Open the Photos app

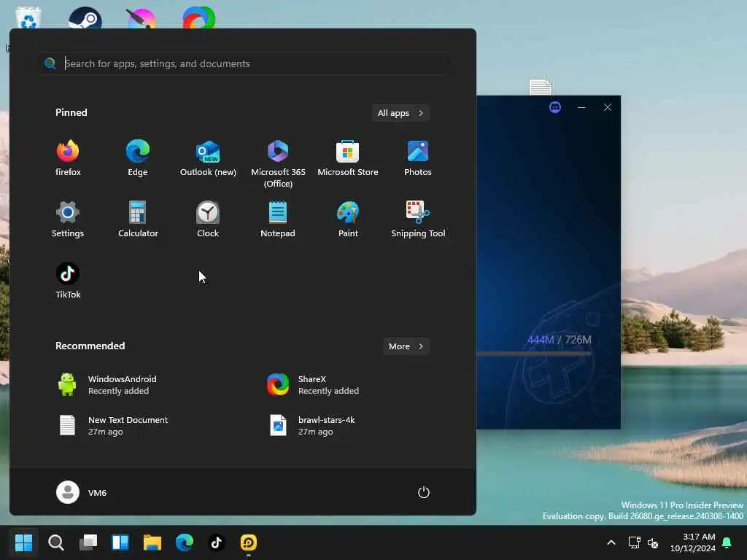pyautogui.click(x=418, y=158)
